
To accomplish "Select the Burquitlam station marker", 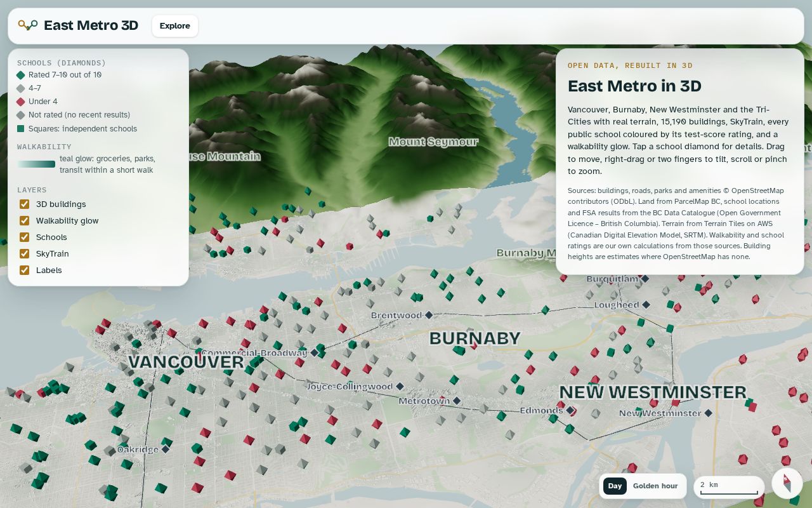I will (x=645, y=279).
